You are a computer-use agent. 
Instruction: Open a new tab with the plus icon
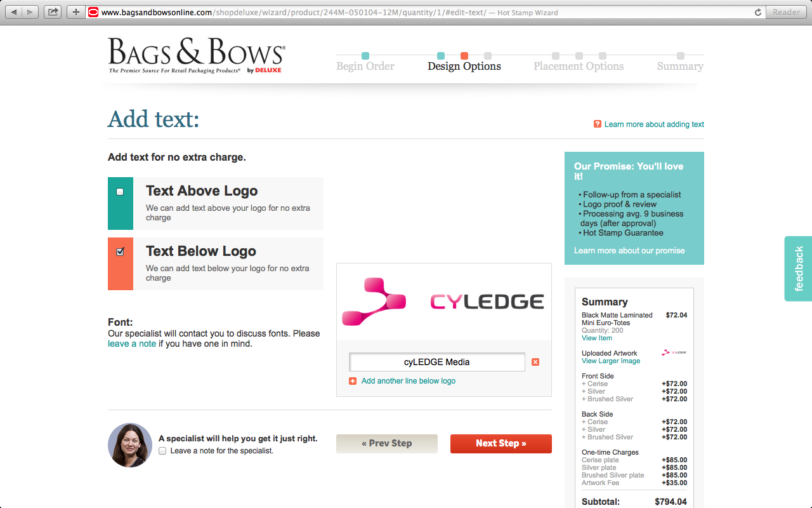coord(75,11)
